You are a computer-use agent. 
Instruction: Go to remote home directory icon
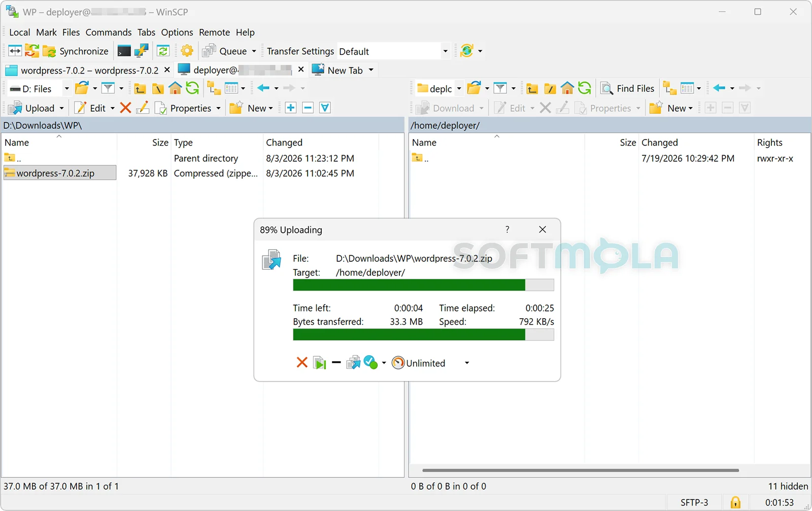[567, 88]
